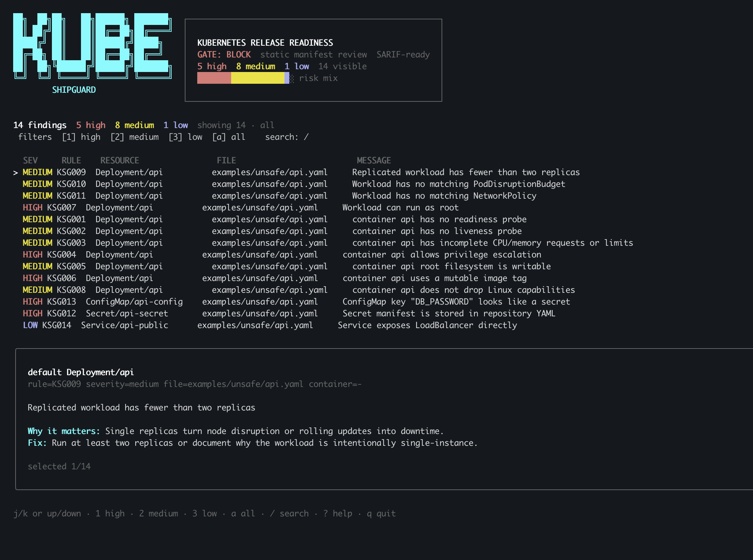This screenshot has width=753, height=560.
Task: Click '8 medium' in the readiness box
Action: coord(256,66)
